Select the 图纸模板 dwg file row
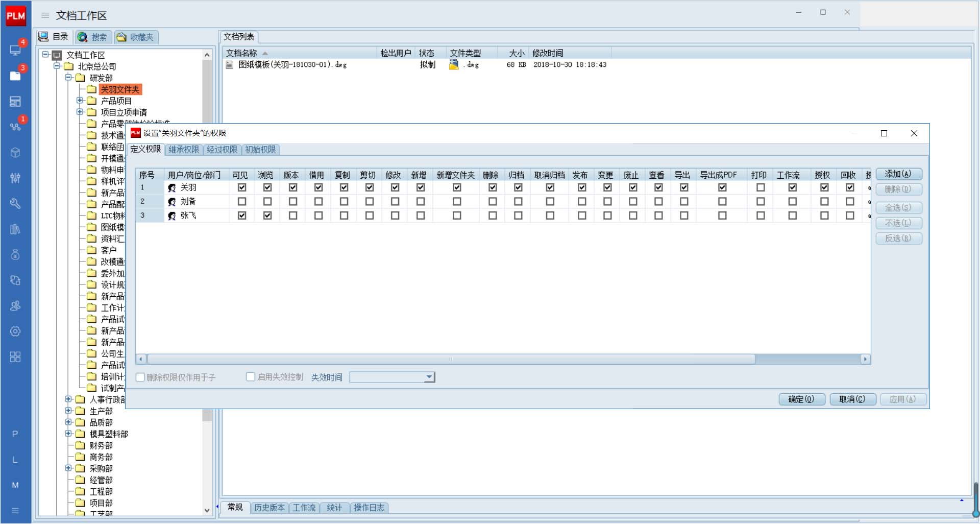The image size is (980, 524). (292, 65)
